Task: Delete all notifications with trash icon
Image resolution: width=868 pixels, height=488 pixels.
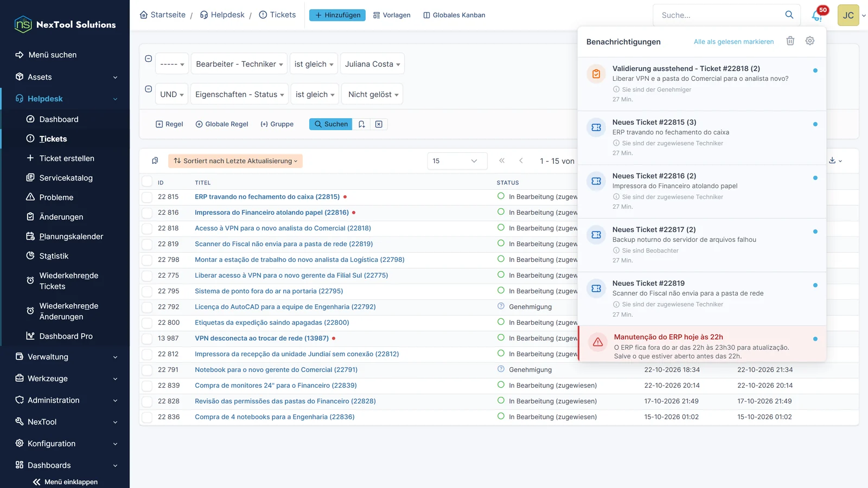Action: (x=790, y=41)
